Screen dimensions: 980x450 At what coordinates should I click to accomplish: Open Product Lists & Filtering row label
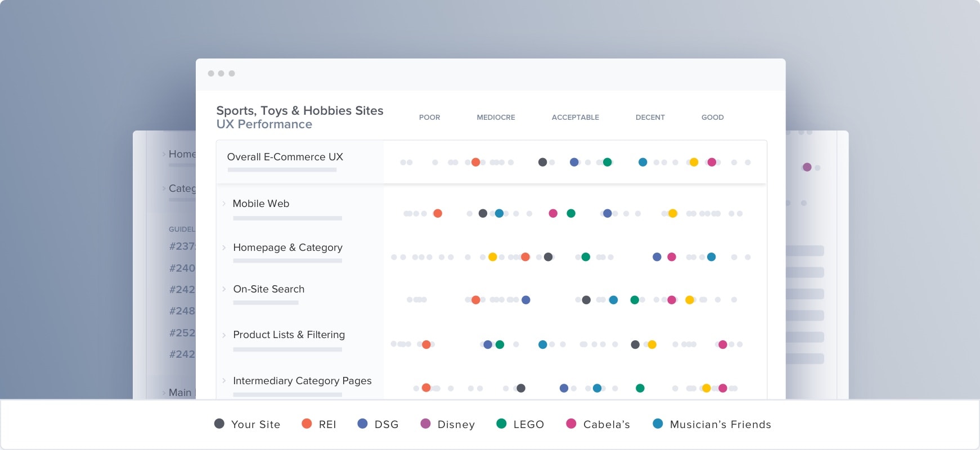tap(289, 335)
